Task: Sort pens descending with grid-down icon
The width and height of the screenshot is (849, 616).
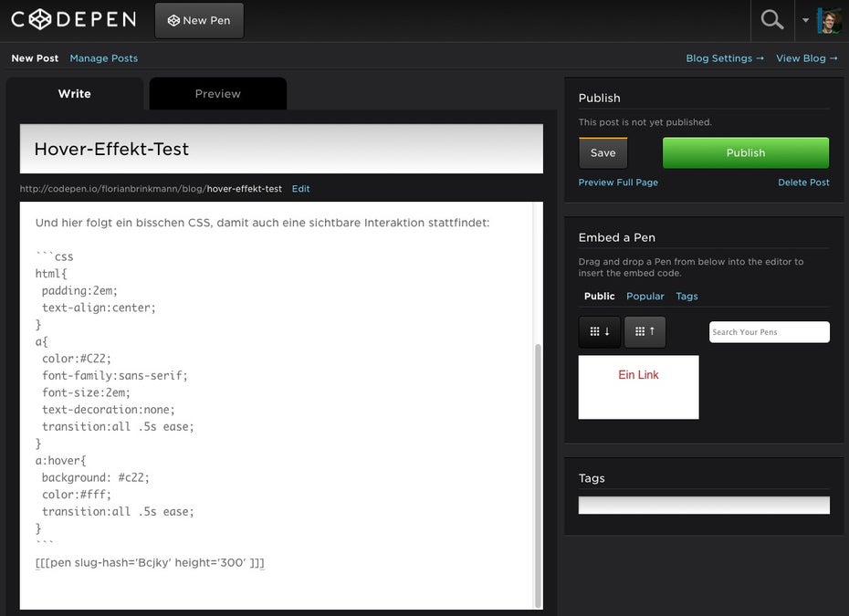Action: [x=600, y=331]
